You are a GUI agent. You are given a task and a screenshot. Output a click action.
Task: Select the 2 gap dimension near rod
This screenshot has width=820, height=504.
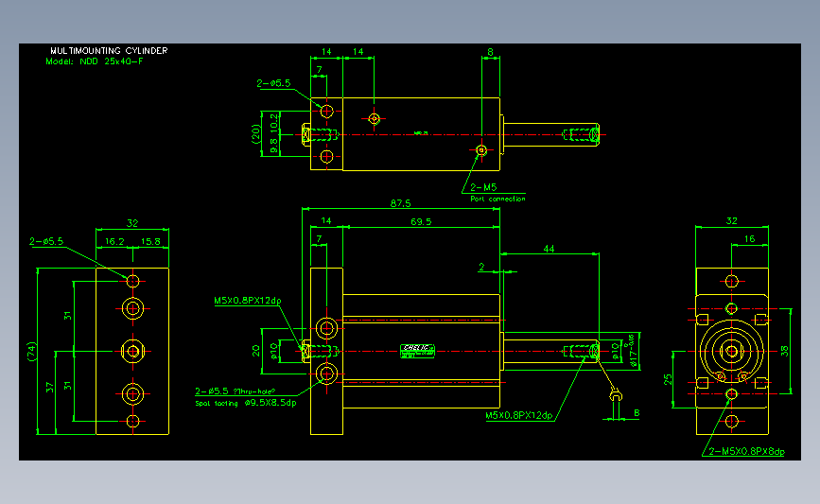point(481,267)
